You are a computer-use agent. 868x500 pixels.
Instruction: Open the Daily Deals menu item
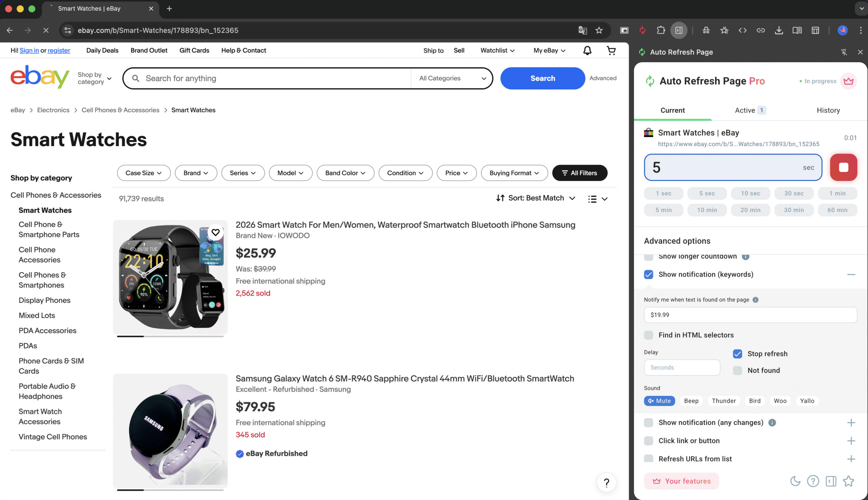tap(102, 51)
